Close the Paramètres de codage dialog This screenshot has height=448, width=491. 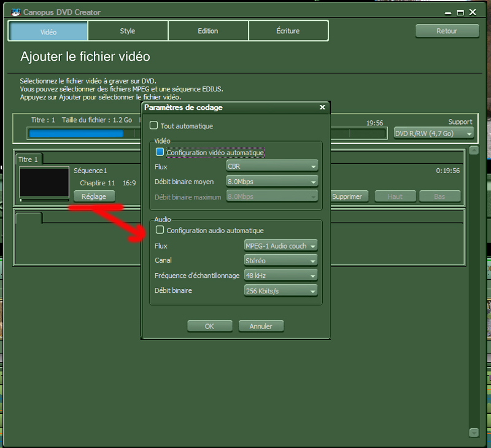point(322,107)
